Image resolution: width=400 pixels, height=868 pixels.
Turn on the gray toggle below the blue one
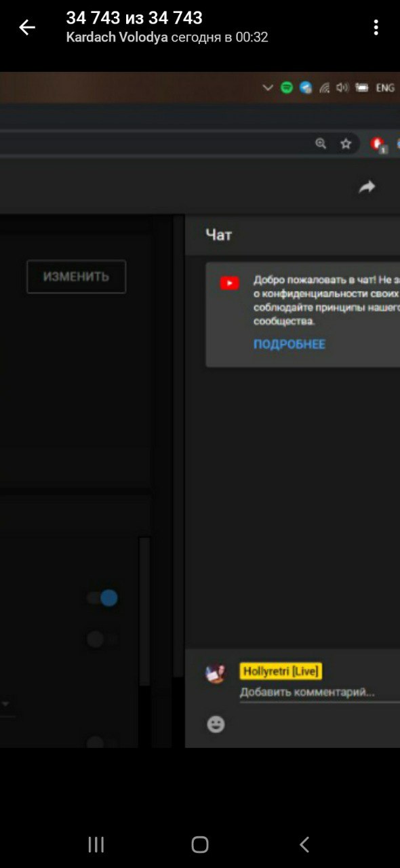(102, 639)
